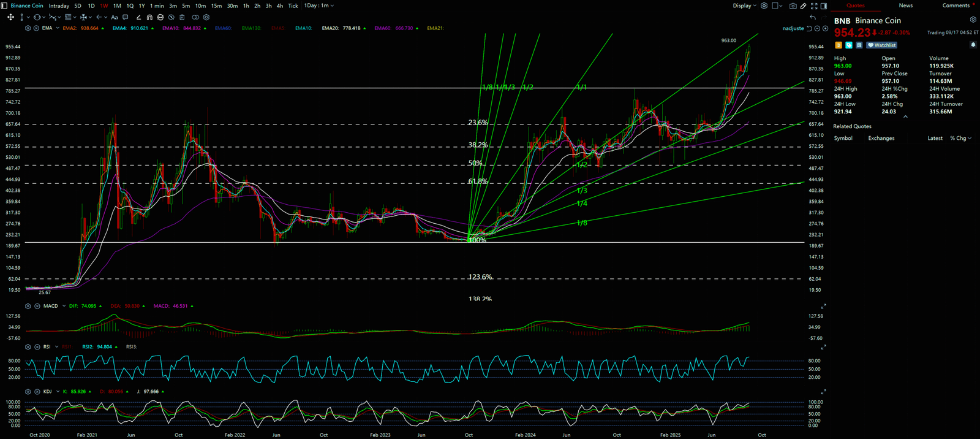This screenshot has height=439, width=980.
Task: Open chart display settings gear
Action: pyautogui.click(x=764, y=6)
